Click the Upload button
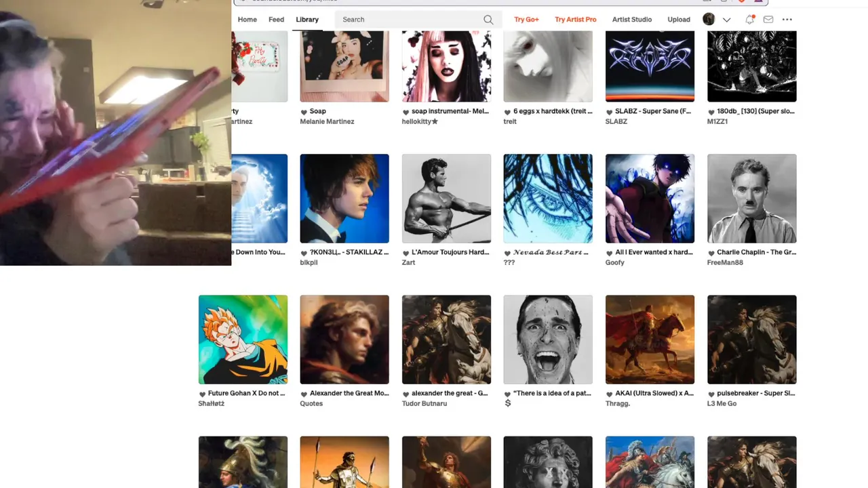The width and height of the screenshot is (868, 488). click(x=679, y=20)
